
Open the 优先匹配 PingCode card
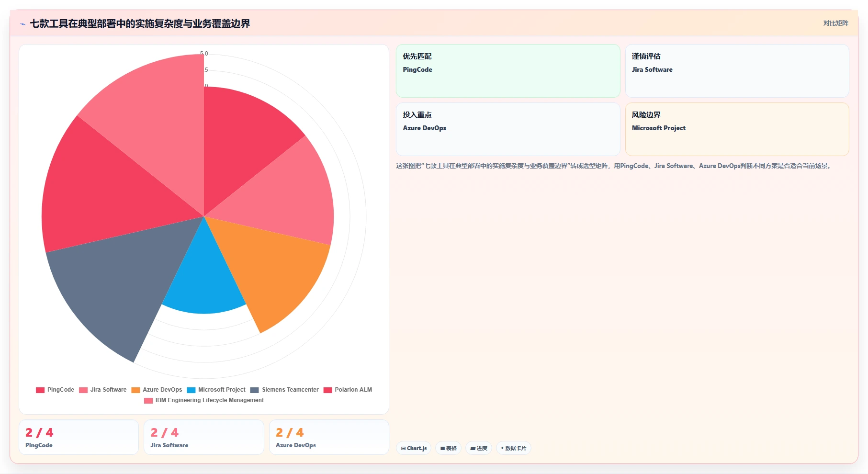tap(508, 71)
